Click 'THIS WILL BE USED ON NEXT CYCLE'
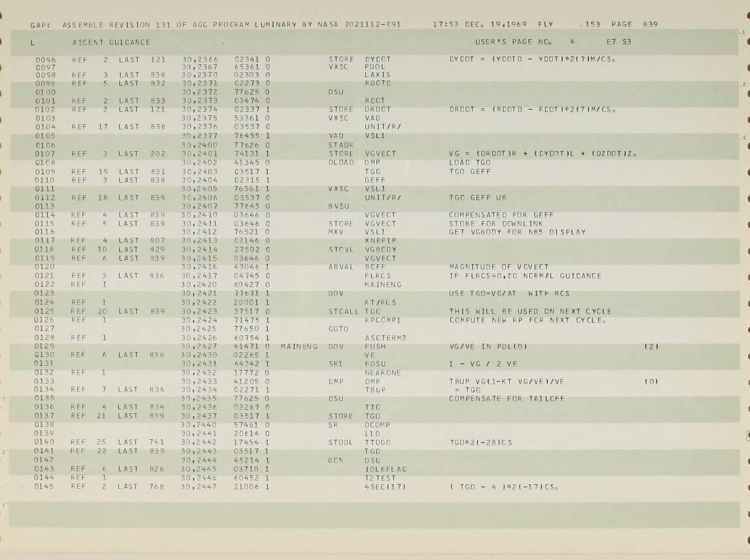This screenshot has height=560, width=750. (530, 311)
